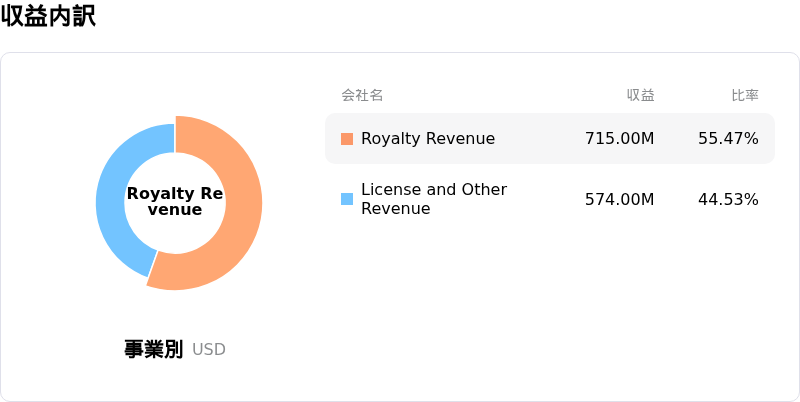Viewport: 800px width, 402px height.
Task: Sort by the 収益 column header
Action: [641, 95]
